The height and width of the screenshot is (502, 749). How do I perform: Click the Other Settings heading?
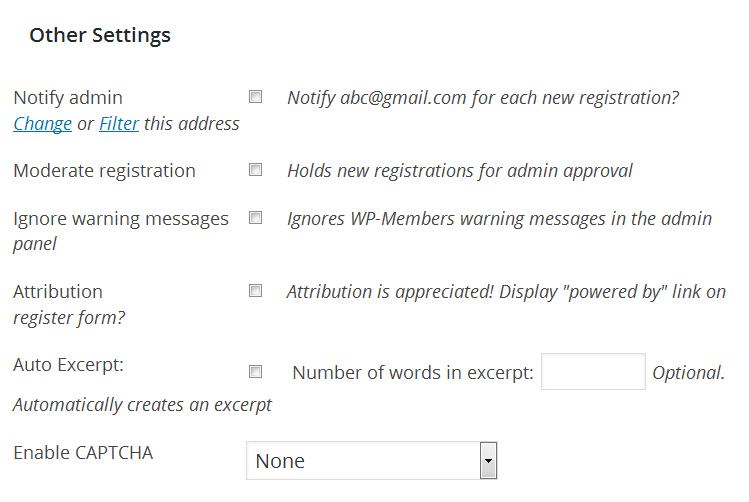click(x=100, y=35)
